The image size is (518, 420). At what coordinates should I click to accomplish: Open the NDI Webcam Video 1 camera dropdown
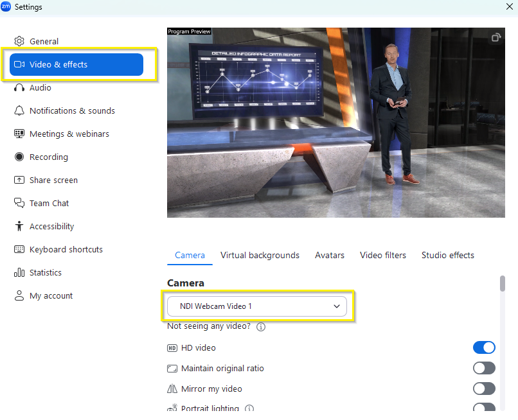tap(256, 306)
